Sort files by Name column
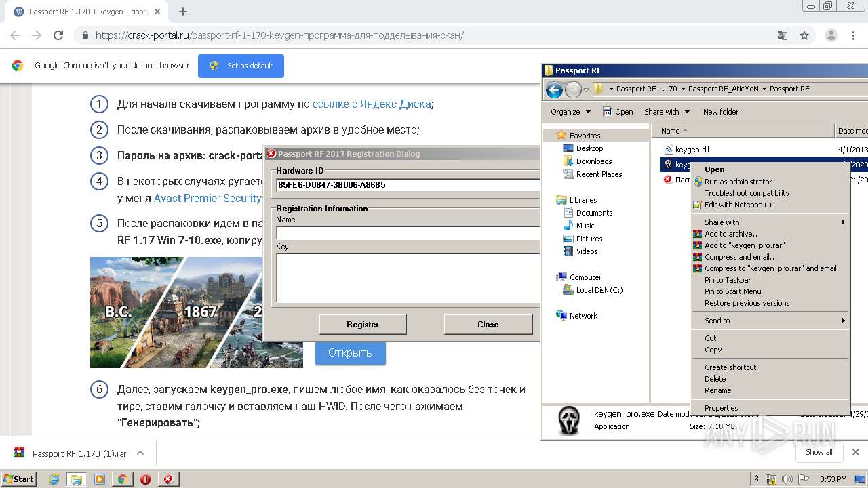The width and height of the screenshot is (868, 488). click(743, 131)
